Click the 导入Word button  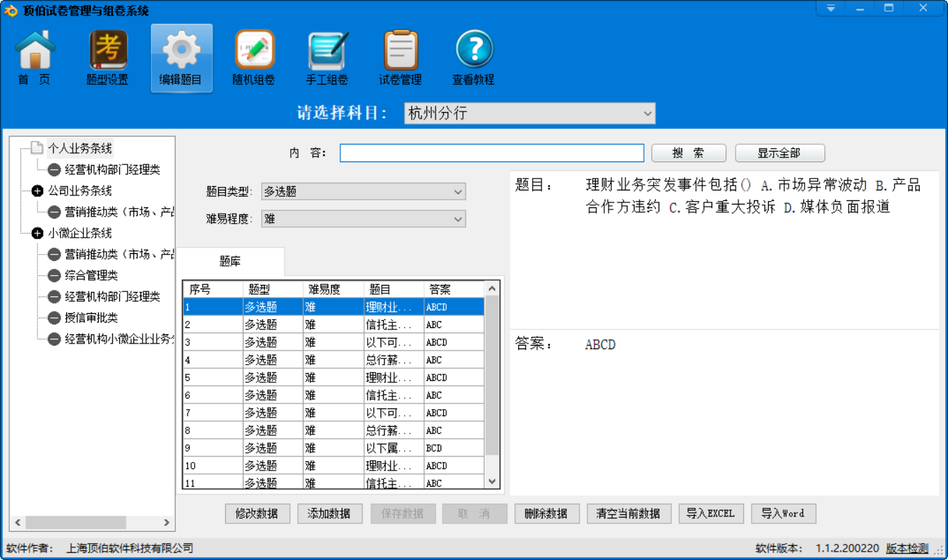784,513
